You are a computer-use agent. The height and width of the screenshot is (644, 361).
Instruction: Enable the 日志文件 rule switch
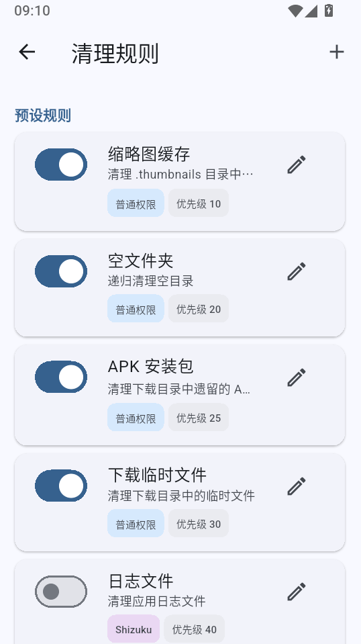[x=60, y=592]
